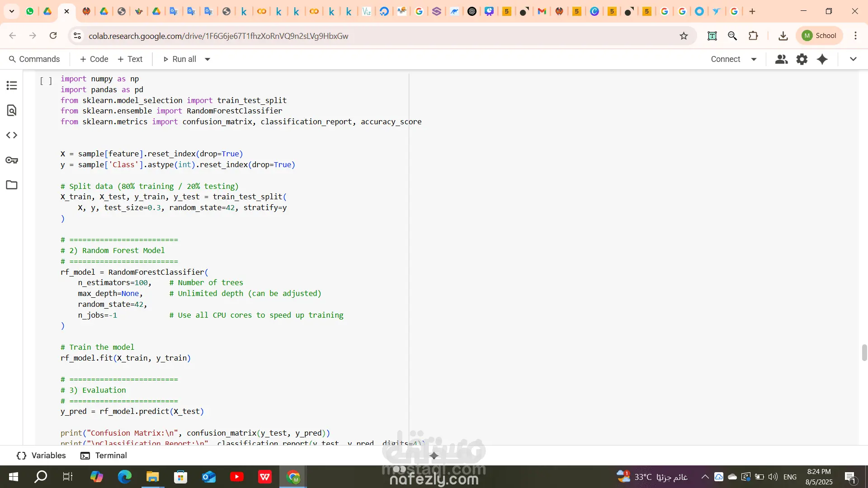Click the notebook vertical scrollbar thumb
The image size is (868, 488).
coord(864,352)
